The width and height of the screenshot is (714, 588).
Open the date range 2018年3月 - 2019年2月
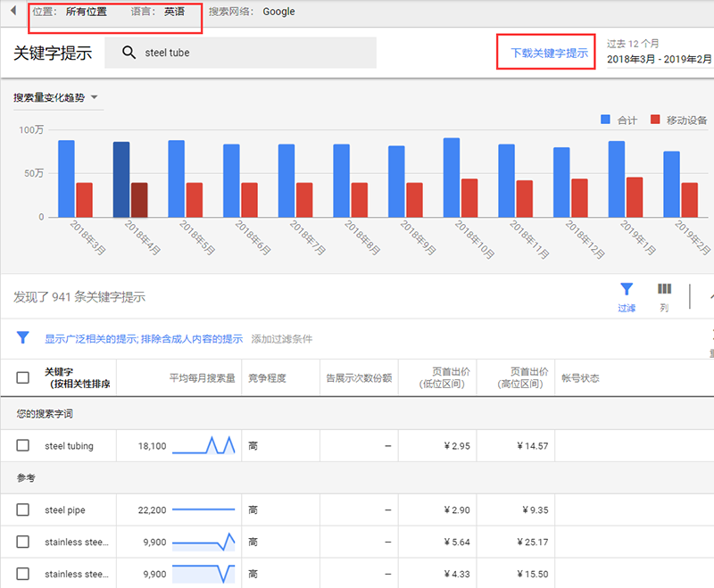tap(659, 59)
